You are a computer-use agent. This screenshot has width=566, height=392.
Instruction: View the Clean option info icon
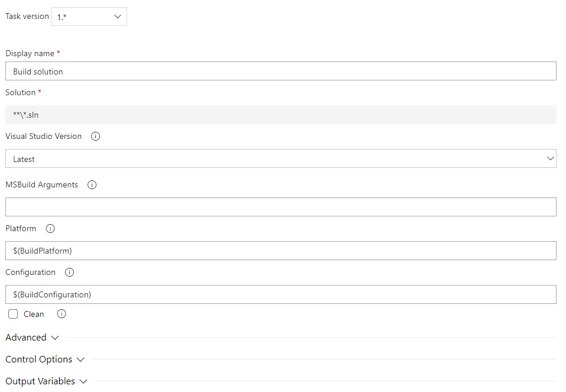(x=61, y=314)
